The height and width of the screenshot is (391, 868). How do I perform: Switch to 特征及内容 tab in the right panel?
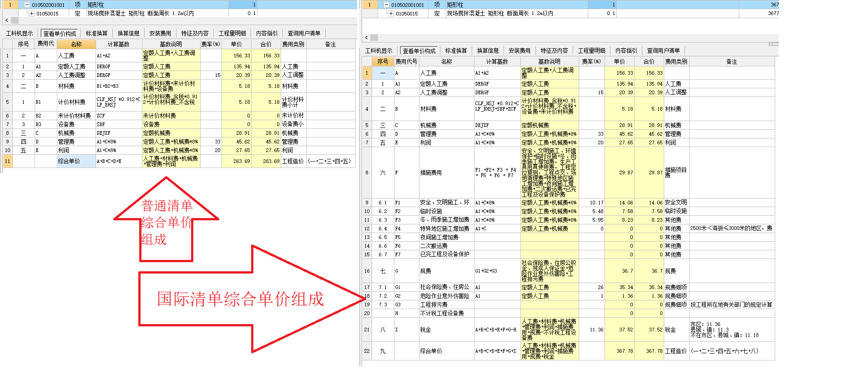point(555,51)
